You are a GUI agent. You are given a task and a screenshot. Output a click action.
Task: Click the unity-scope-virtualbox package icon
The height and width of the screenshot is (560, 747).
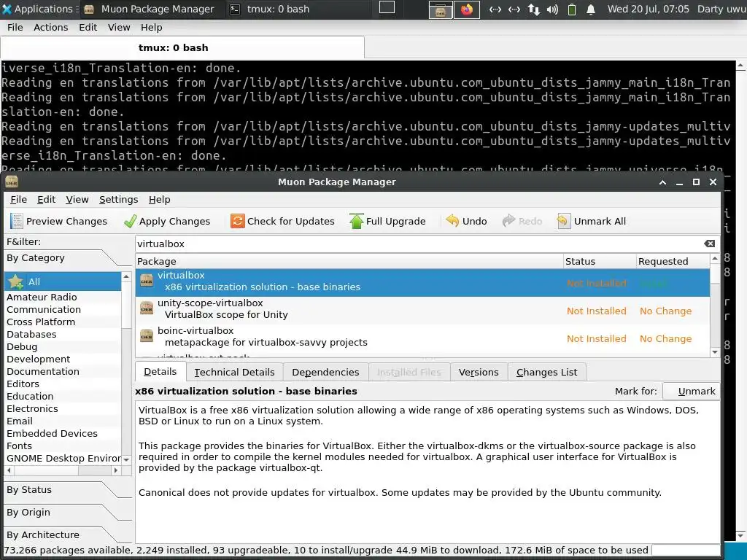[x=146, y=308]
